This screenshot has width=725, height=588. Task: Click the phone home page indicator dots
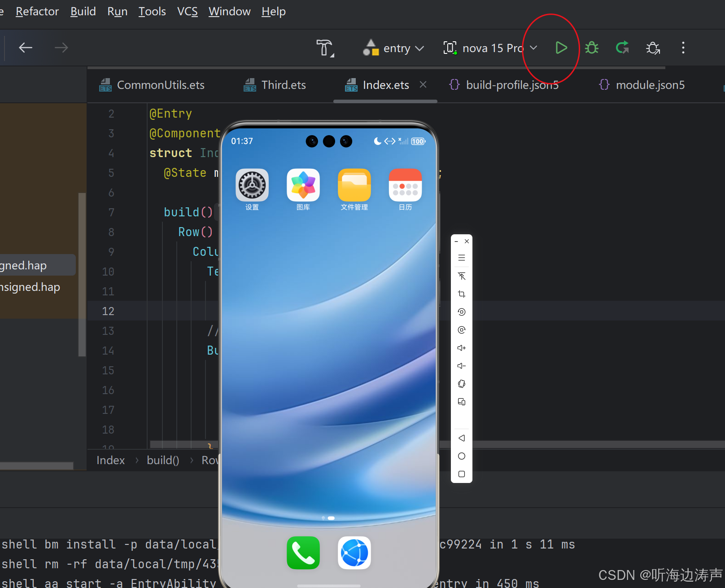click(x=328, y=518)
